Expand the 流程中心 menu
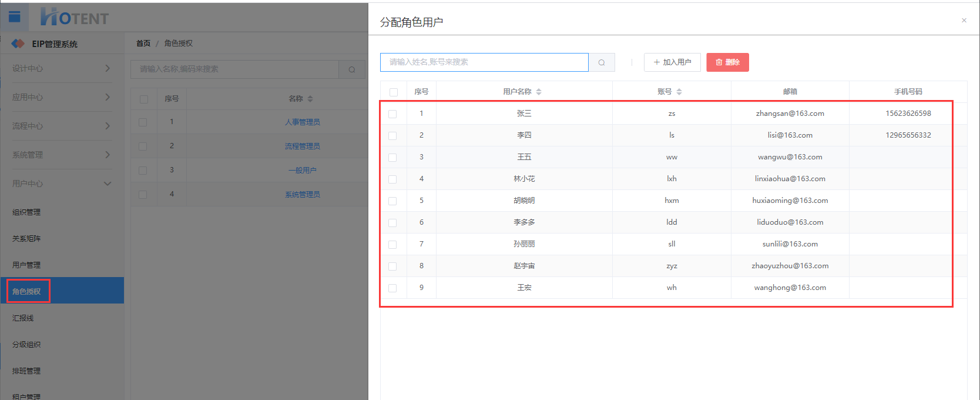 [x=62, y=126]
